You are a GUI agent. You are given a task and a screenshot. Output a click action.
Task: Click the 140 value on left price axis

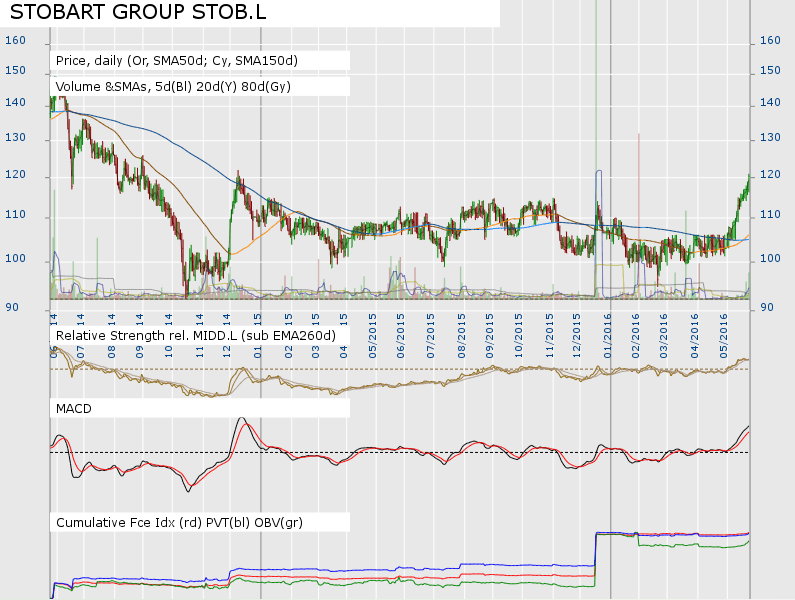coord(15,102)
